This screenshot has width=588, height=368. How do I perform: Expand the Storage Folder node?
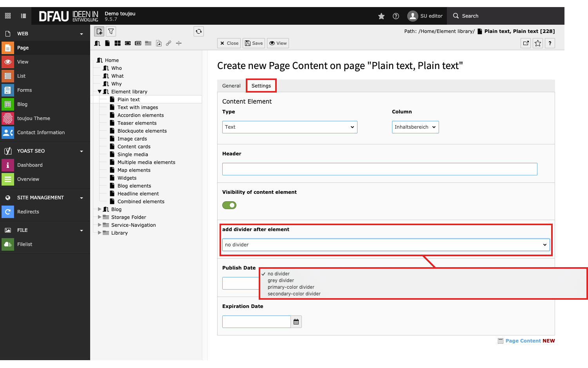(100, 217)
